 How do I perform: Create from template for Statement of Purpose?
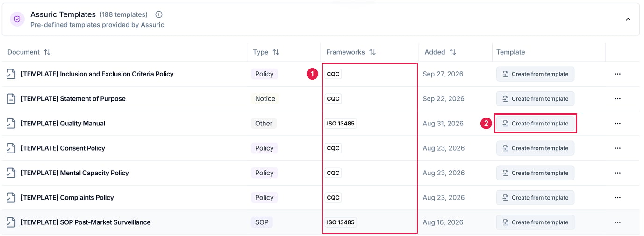tap(535, 99)
